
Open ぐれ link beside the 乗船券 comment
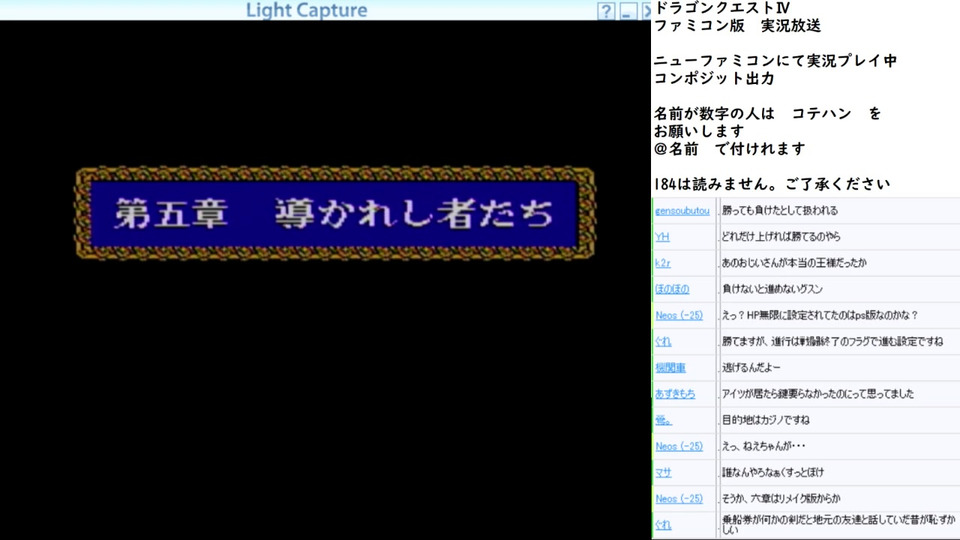point(663,525)
